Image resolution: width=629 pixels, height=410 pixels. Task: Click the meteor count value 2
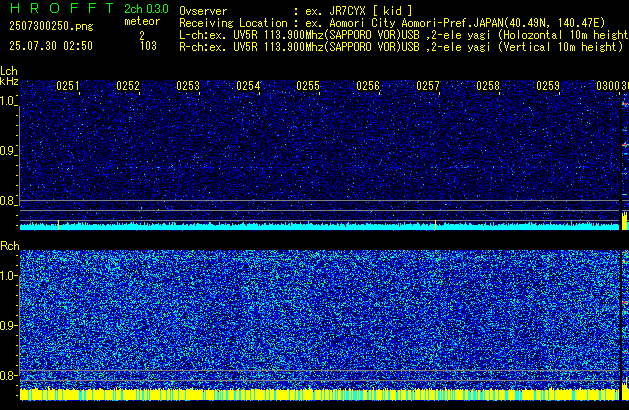point(142,35)
